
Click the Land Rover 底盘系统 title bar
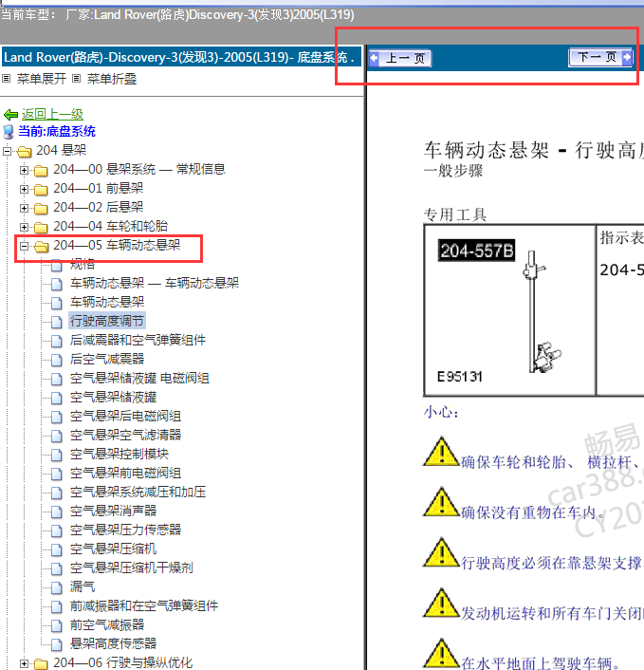(x=181, y=57)
